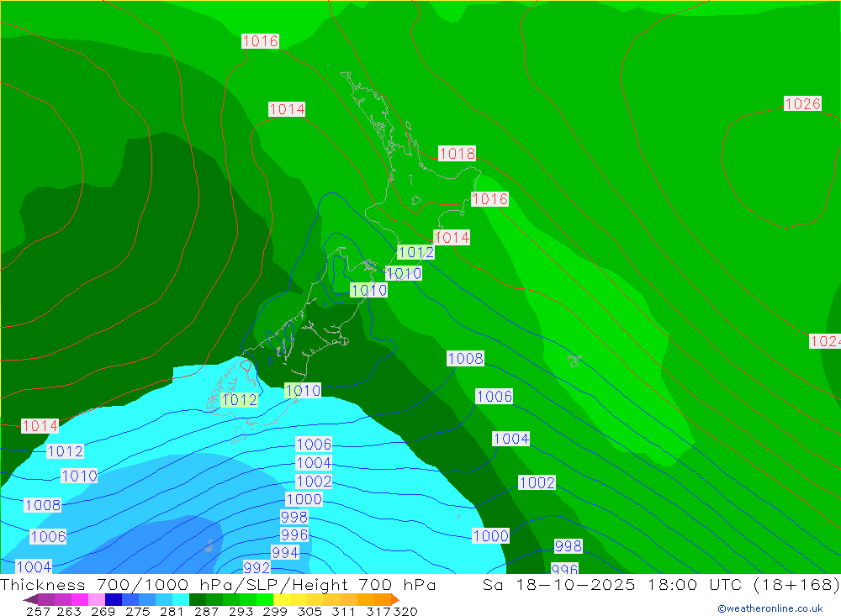Select the 992 isobar label
Viewport: 841px width, 616px height.
(257, 567)
